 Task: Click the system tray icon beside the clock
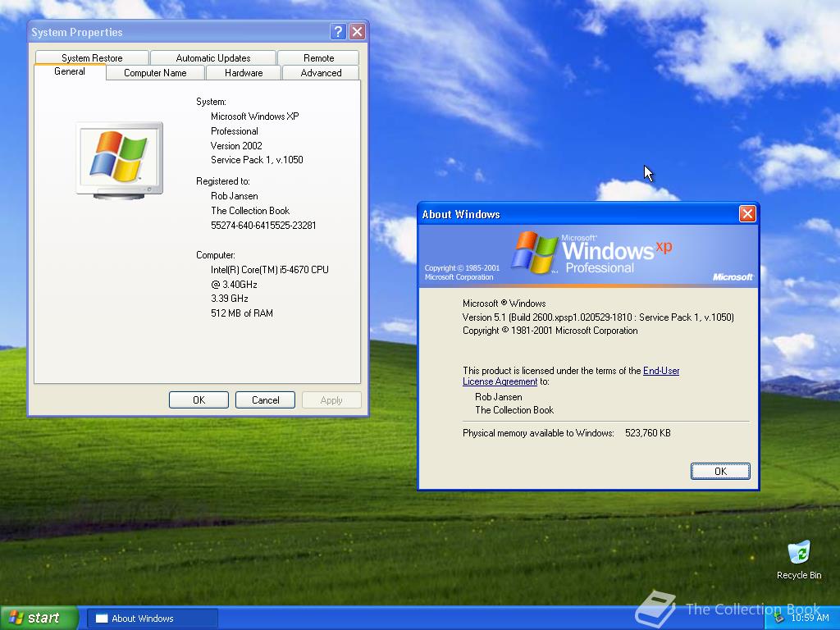(779, 618)
